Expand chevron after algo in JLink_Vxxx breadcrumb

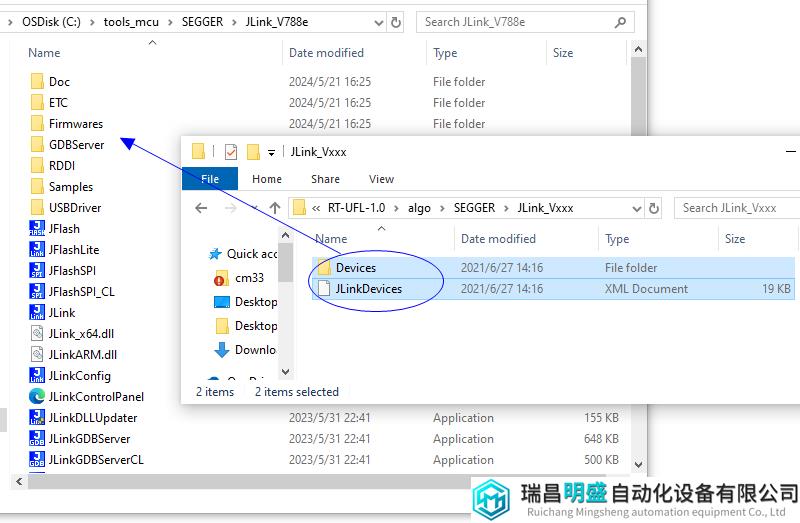tap(442, 208)
